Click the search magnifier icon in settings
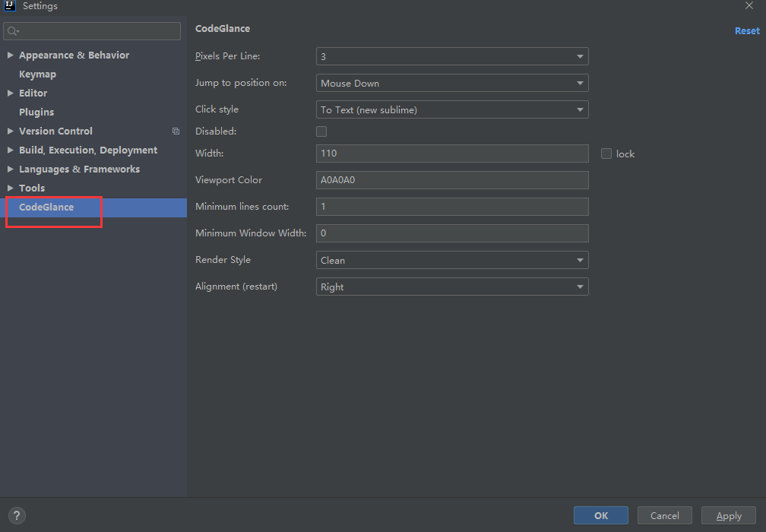 [x=13, y=31]
